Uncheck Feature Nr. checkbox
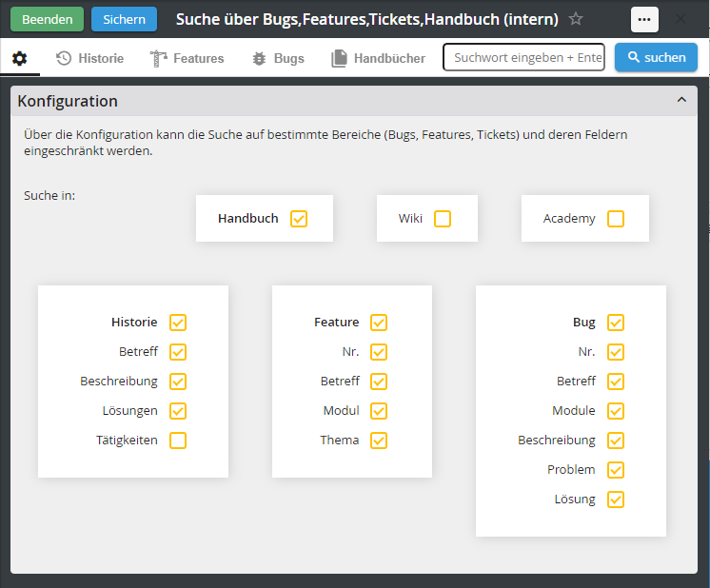This screenshot has height=588, width=710. pos(379,352)
